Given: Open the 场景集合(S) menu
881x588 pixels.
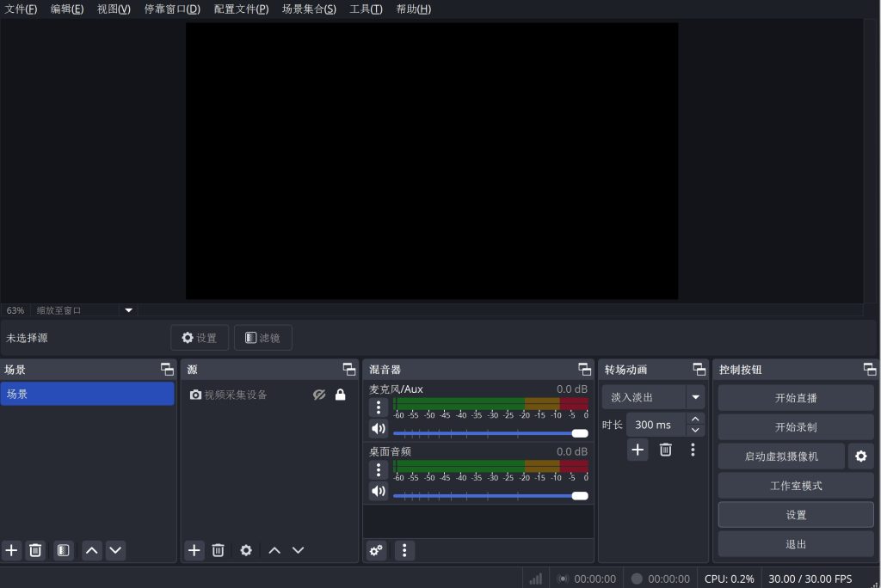Looking at the screenshot, I should pyautogui.click(x=309, y=9).
